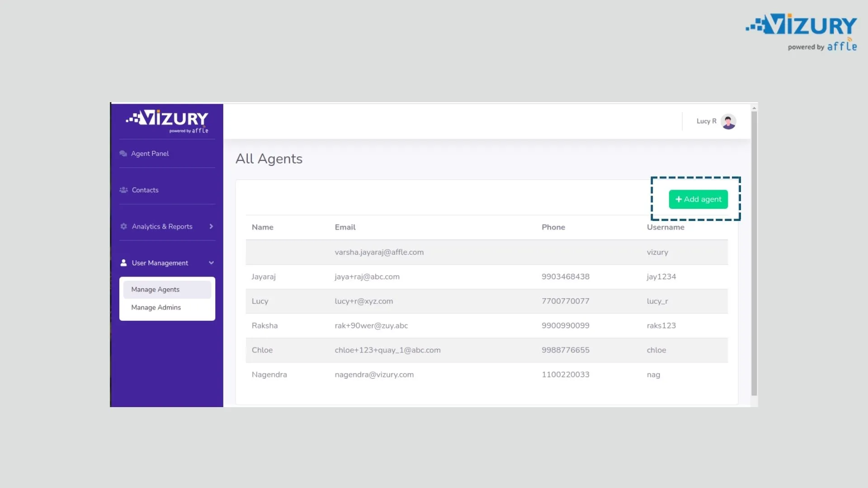Click email nagendra@vizury.com

point(374,375)
